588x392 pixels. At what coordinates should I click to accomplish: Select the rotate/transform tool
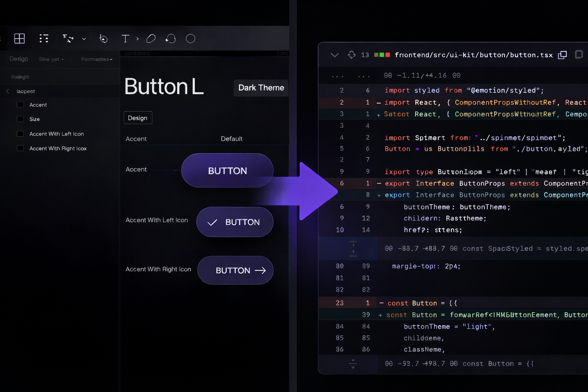click(x=171, y=38)
